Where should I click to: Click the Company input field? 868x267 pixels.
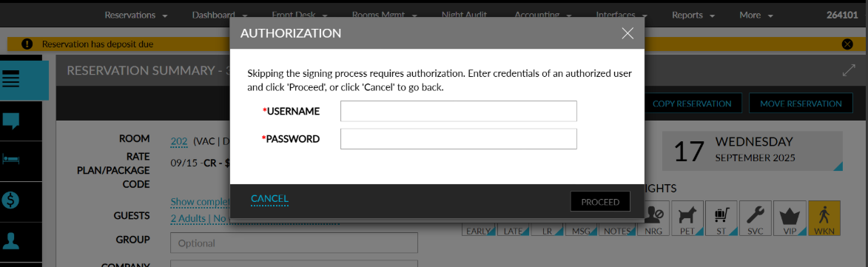click(x=294, y=264)
